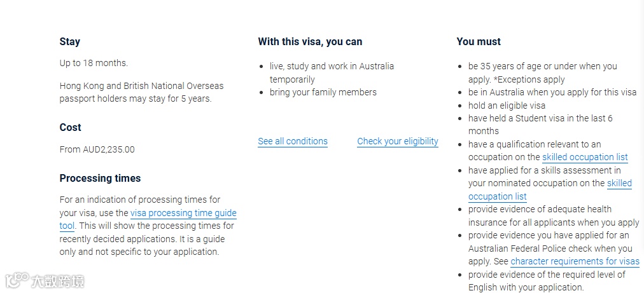Select the bring your family members bullet
The width and height of the screenshot is (644, 293).
323,92
